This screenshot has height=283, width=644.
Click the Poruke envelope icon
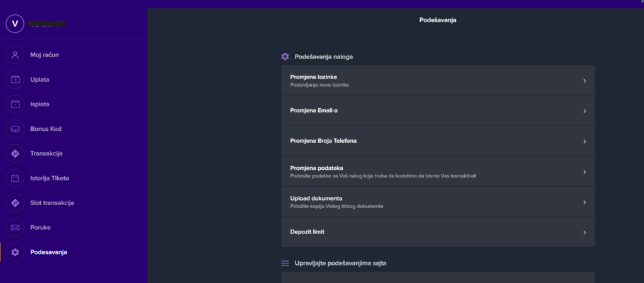[15, 227]
